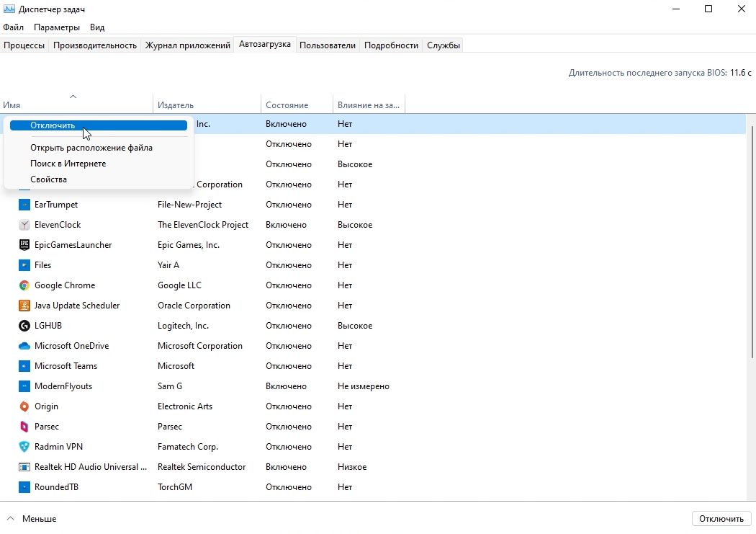Click the Parsec icon
Viewport: 756px width, 534px height.
pyautogui.click(x=24, y=427)
